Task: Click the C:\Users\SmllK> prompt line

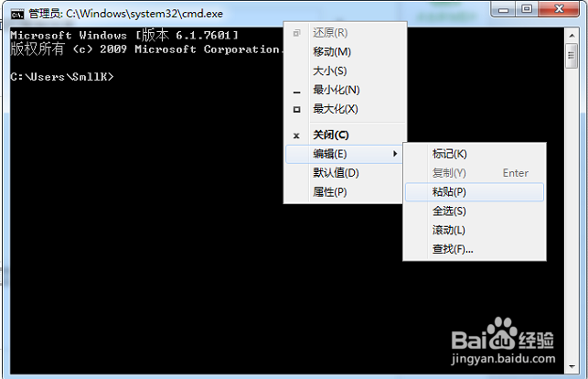Action: (62, 77)
